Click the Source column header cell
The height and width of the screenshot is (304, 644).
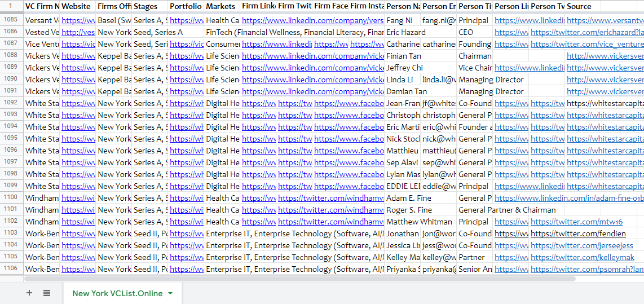coord(583,6)
